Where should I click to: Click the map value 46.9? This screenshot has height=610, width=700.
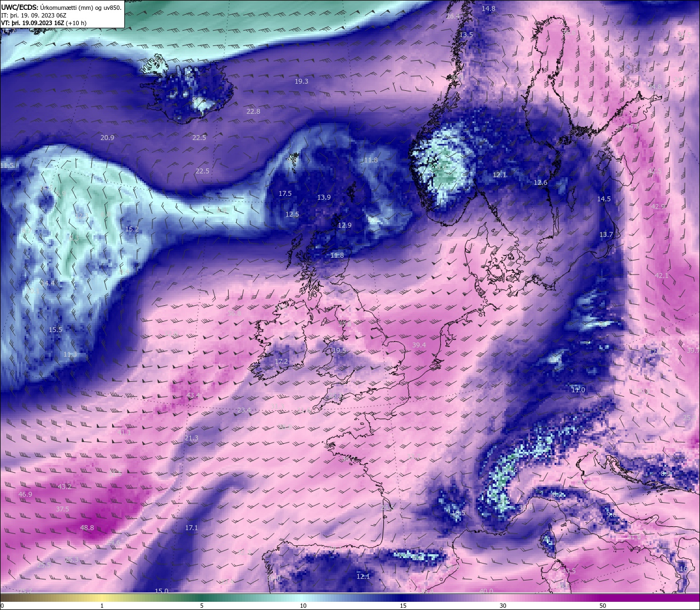pyautogui.click(x=25, y=495)
